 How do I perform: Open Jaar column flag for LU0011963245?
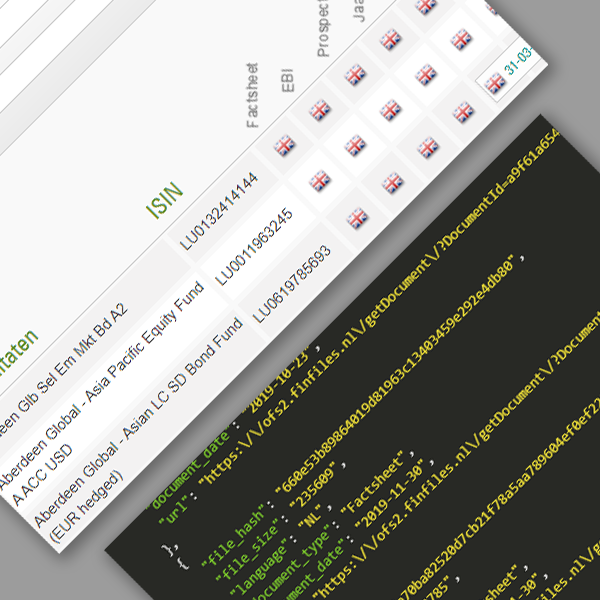(x=426, y=75)
